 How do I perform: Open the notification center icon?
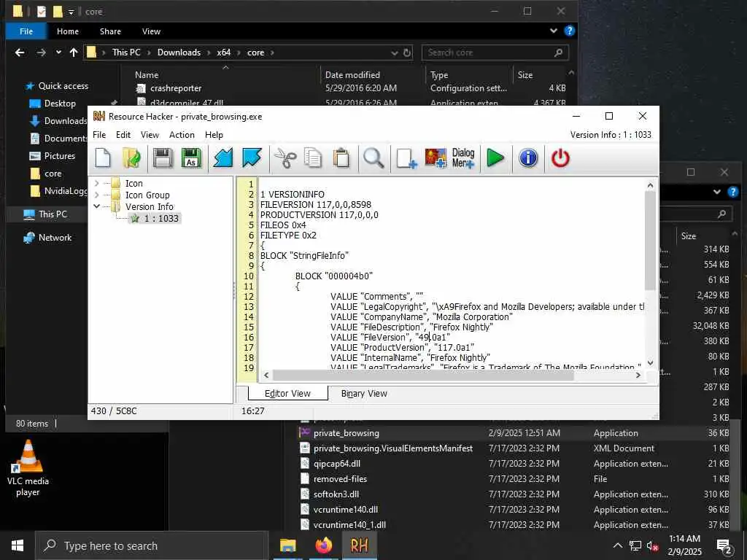[724, 546]
